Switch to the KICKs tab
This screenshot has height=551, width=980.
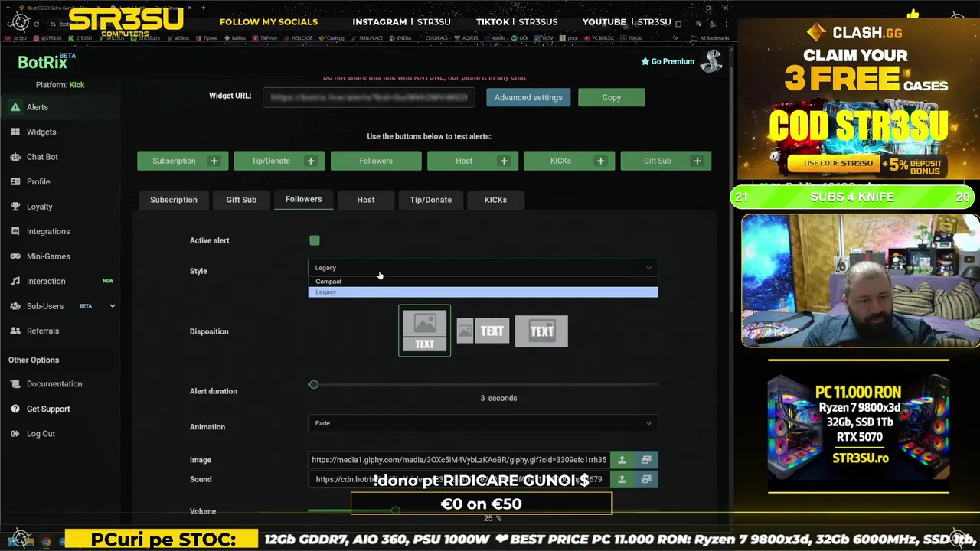495,200
